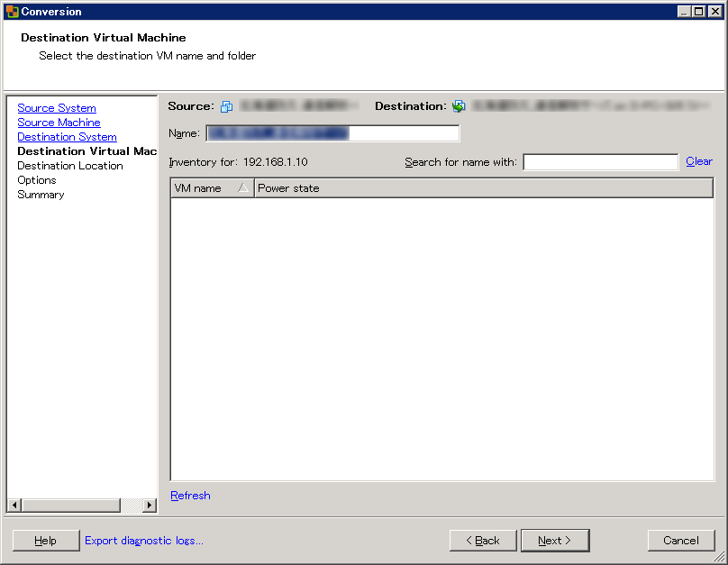
Task: Select the Summary step in sidebar
Action: click(41, 195)
